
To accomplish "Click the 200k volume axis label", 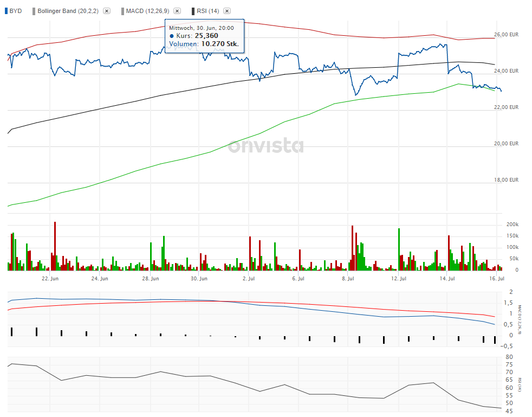I will (512, 224).
